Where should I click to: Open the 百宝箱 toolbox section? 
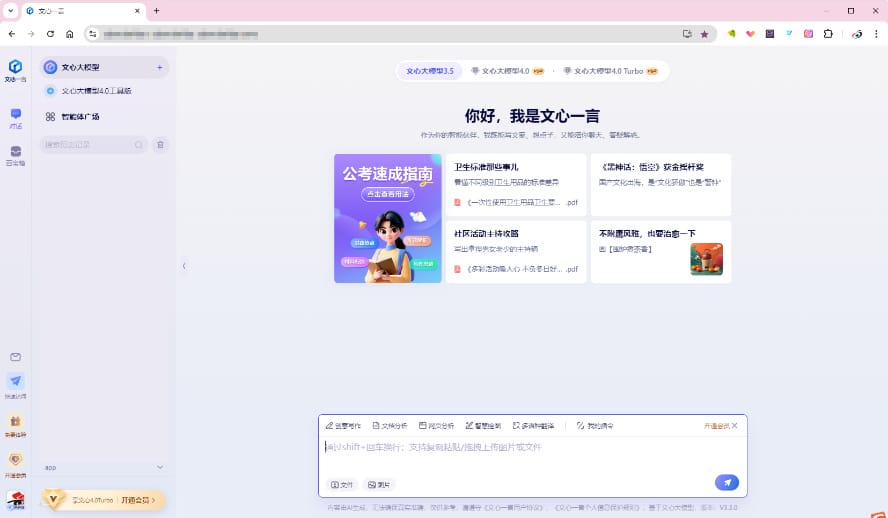pos(16,155)
